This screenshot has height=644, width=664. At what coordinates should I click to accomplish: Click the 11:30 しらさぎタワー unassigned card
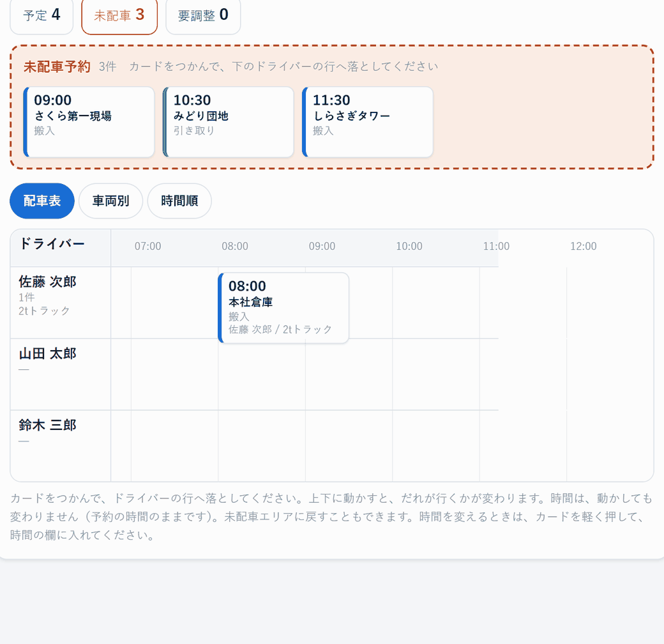[x=368, y=122]
